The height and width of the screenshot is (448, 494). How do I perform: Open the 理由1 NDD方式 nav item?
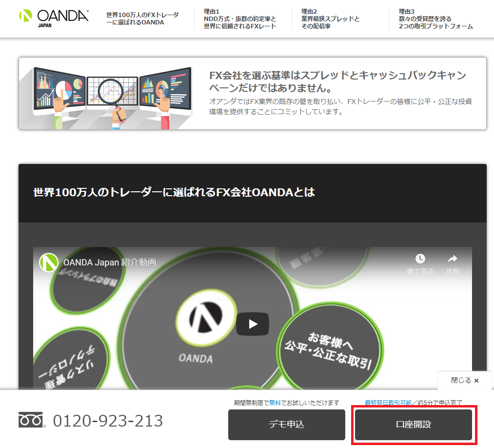coord(240,19)
